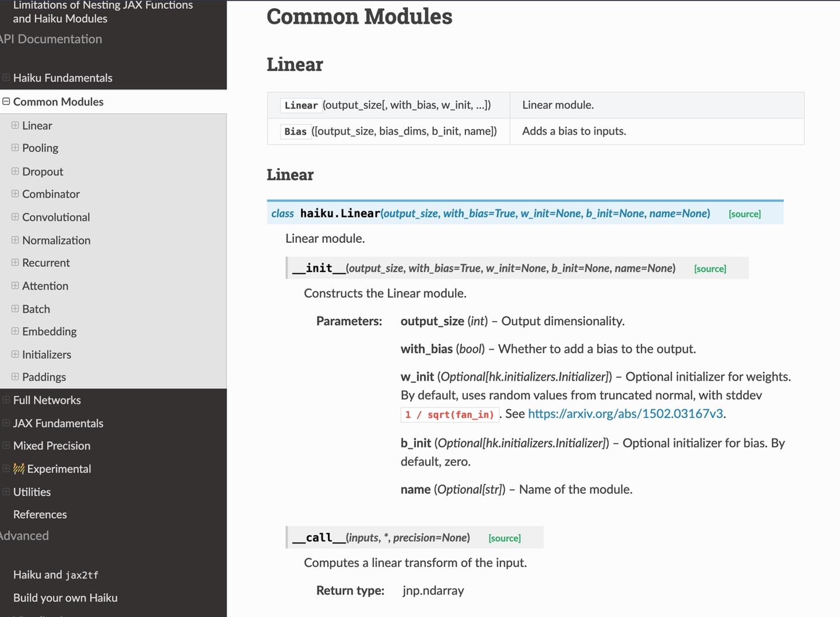Expand the Attention plus icon
The image size is (840, 617).
point(15,285)
